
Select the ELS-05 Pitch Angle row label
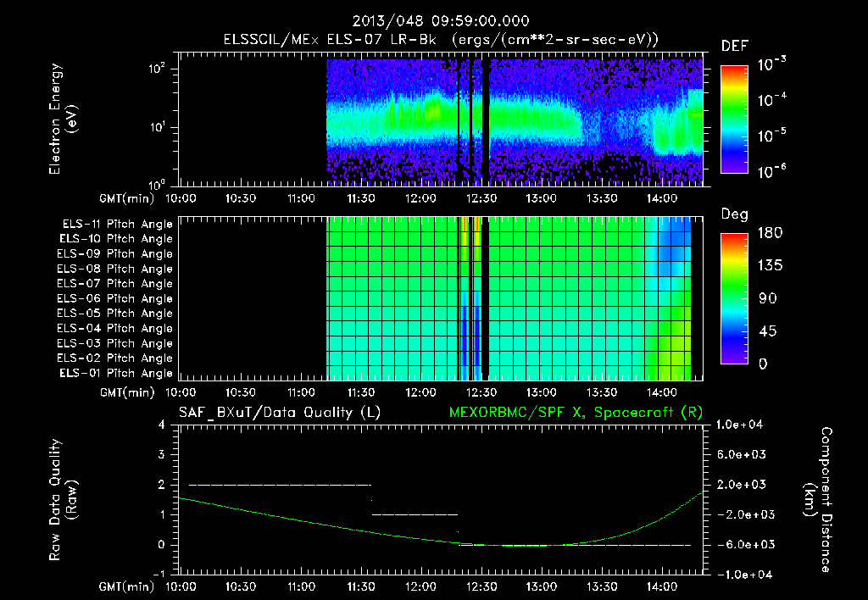(115, 314)
